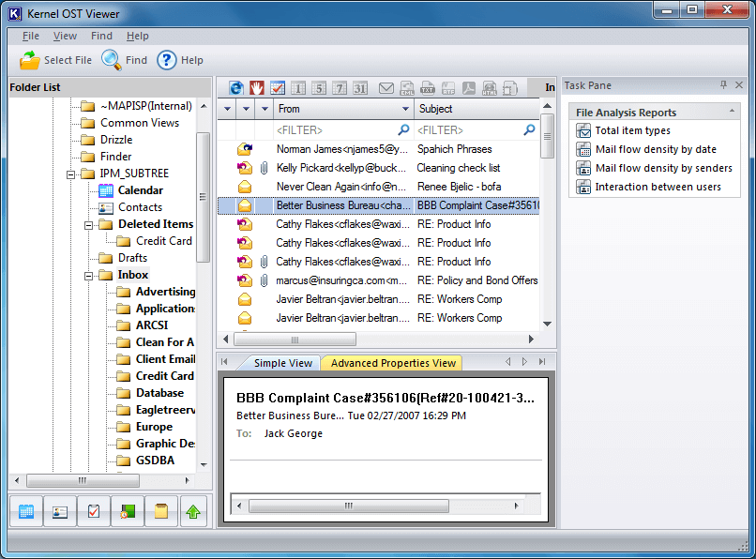The image size is (756, 559).
Task: Open the From column dropdown arrow
Action: [x=404, y=110]
